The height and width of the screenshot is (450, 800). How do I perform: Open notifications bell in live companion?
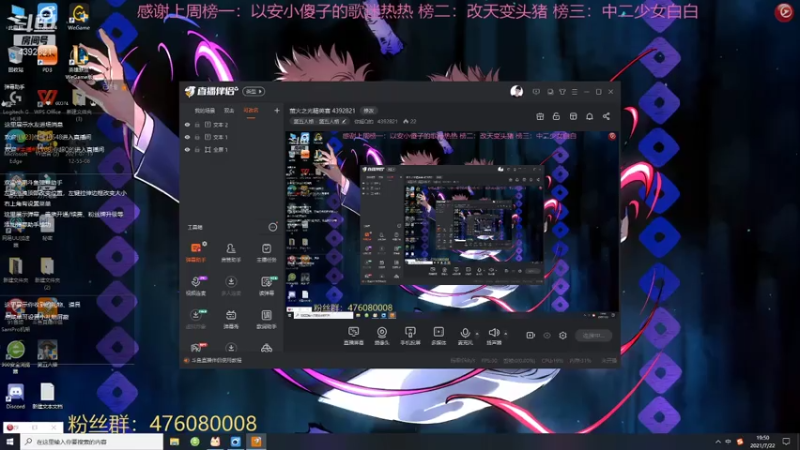point(589,116)
